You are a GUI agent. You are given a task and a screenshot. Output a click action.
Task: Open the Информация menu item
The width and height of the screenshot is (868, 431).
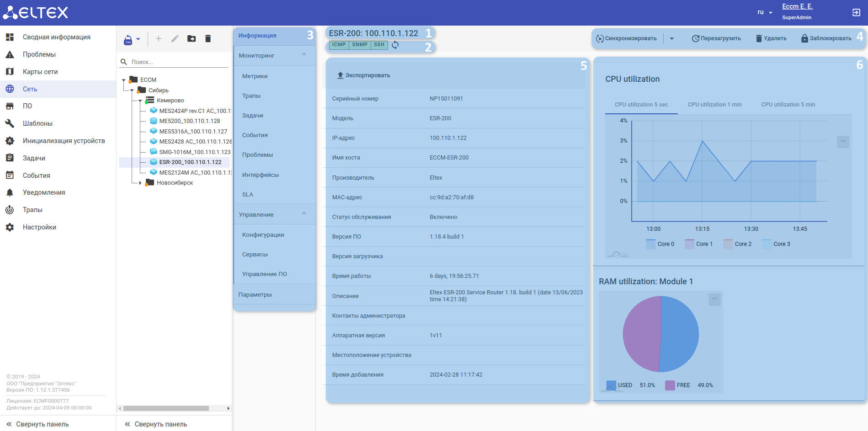click(274, 36)
